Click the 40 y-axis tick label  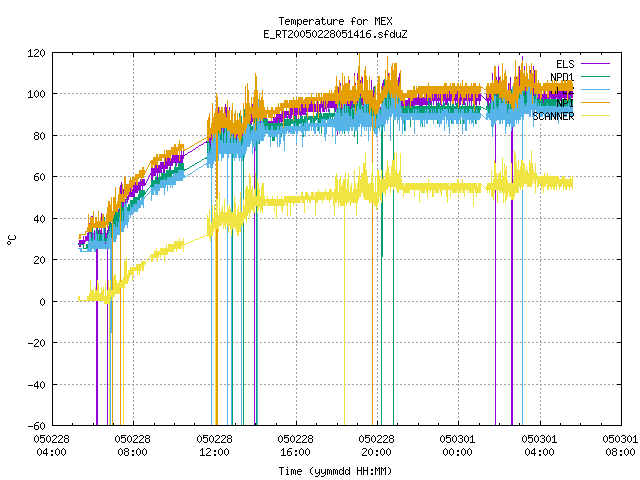pos(39,219)
